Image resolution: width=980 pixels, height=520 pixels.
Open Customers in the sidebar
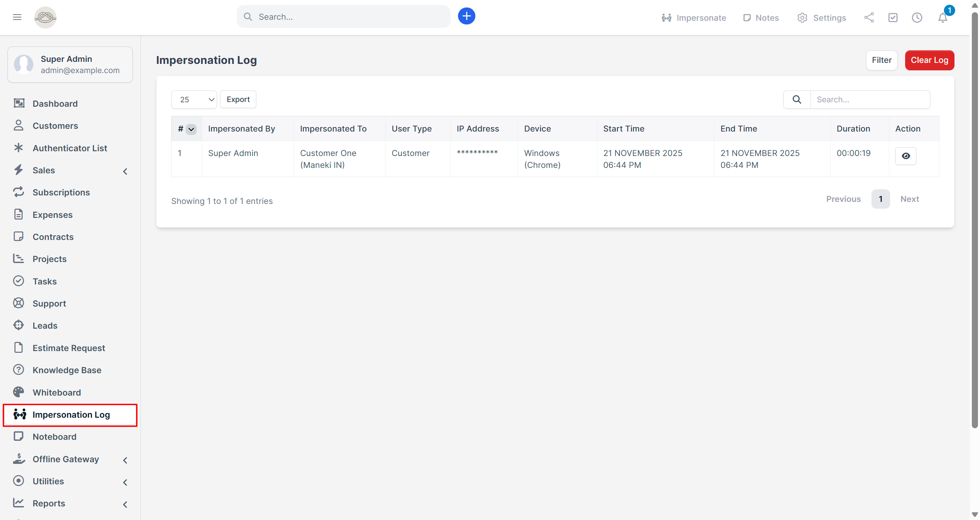click(x=55, y=126)
